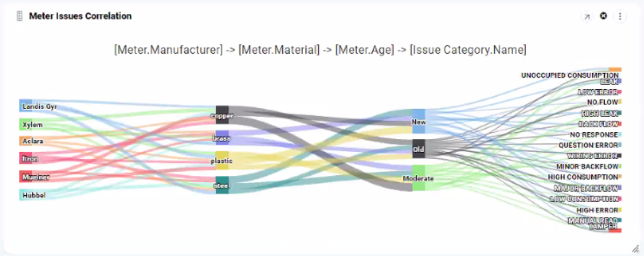Click the HIGH CONSUMPTION issue label
This screenshot has width=644, height=256.
[x=583, y=177]
